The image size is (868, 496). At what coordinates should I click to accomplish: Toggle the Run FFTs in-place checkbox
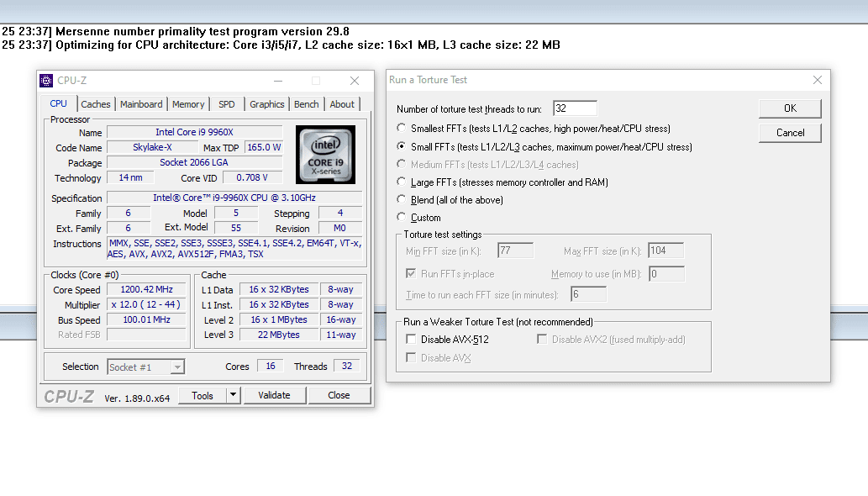tap(411, 273)
